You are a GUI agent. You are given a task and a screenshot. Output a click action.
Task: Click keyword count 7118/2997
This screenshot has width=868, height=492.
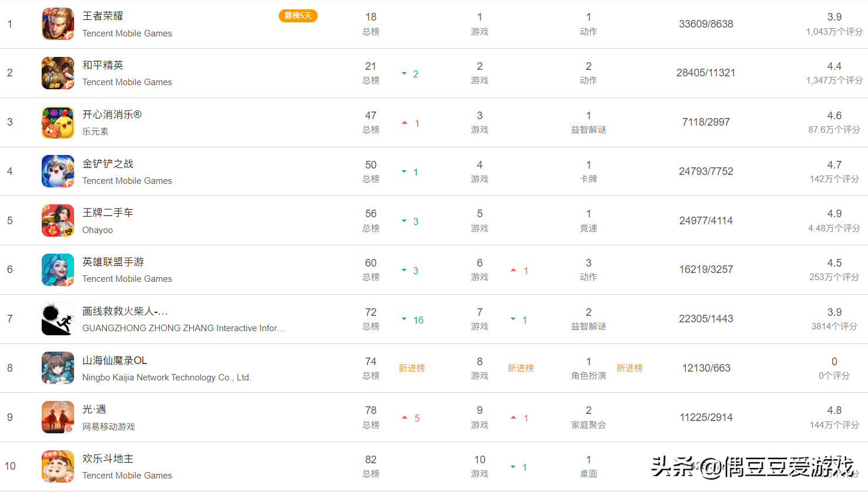[x=706, y=122]
